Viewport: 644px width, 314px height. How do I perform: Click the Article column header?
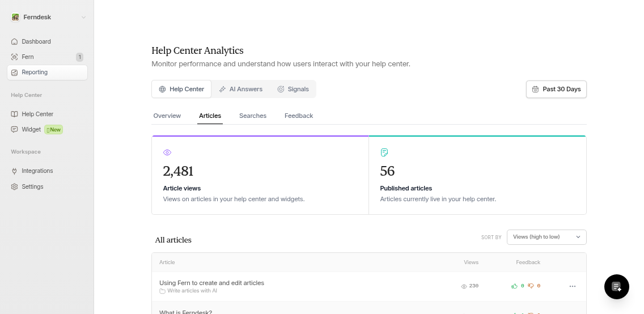(x=167, y=262)
